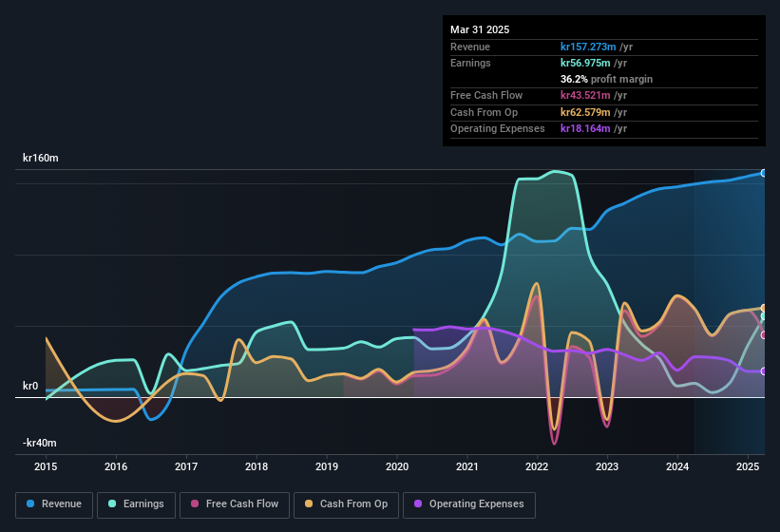Click the kr62.579m cash from op value
Image resolution: width=780 pixels, height=532 pixels.
point(585,112)
